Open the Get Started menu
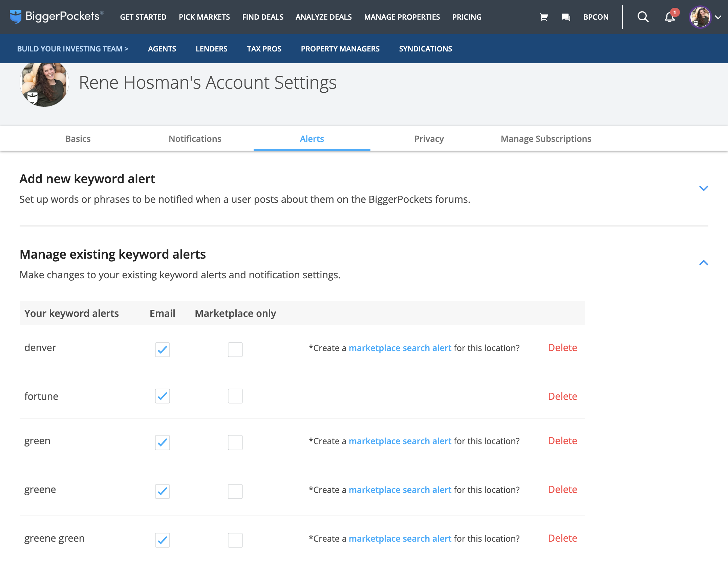 pyautogui.click(x=143, y=17)
